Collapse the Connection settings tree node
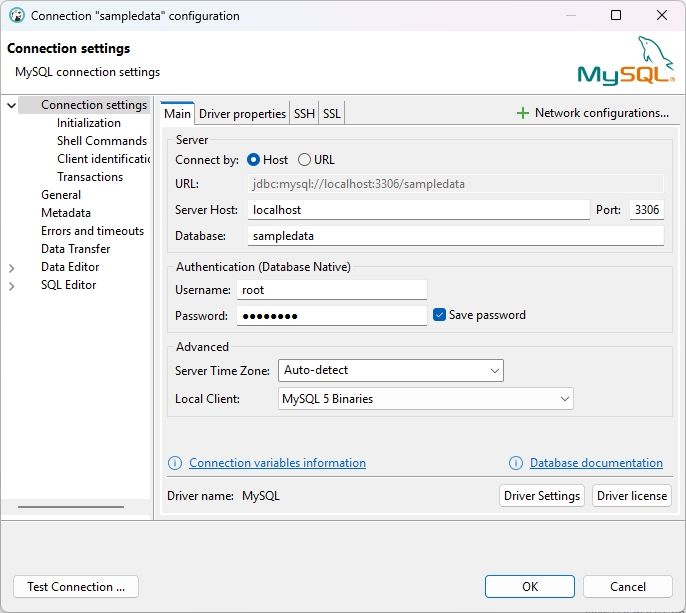The height and width of the screenshot is (613, 686). (12, 105)
